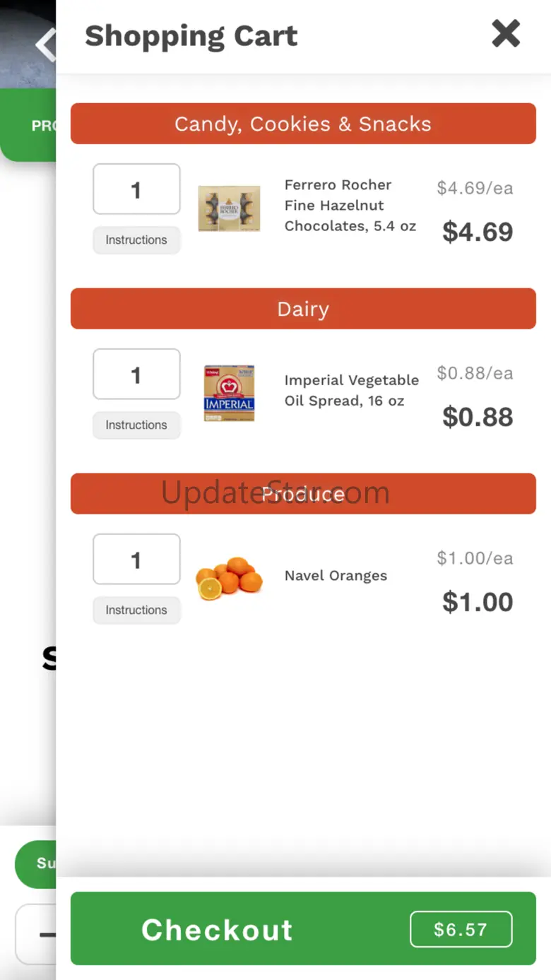Edit quantity for Ferrero Rocher chocolates

click(x=136, y=189)
